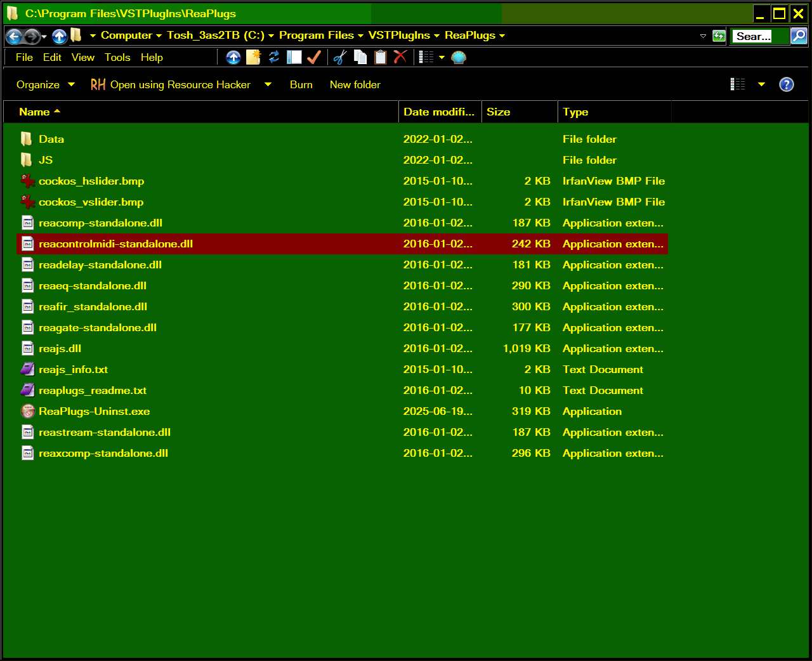Click the search magnifier icon

tap(799, 36)
